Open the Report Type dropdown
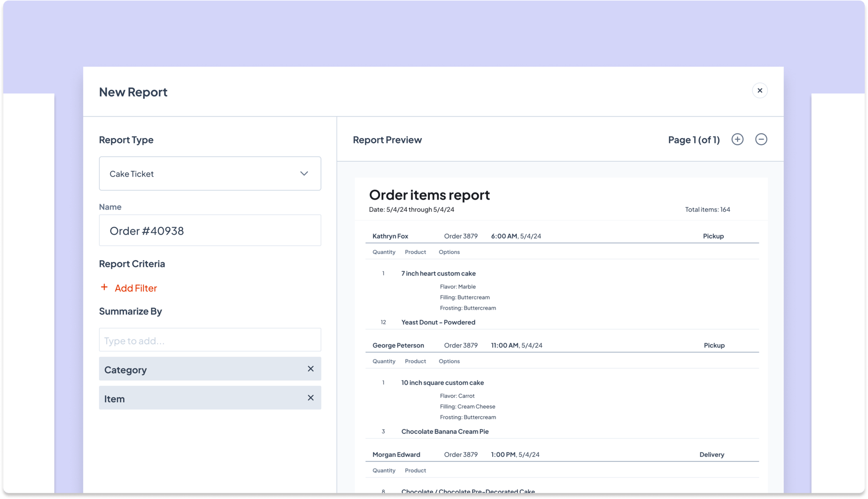Screen dimensions: 868x499 click(210, 174)
